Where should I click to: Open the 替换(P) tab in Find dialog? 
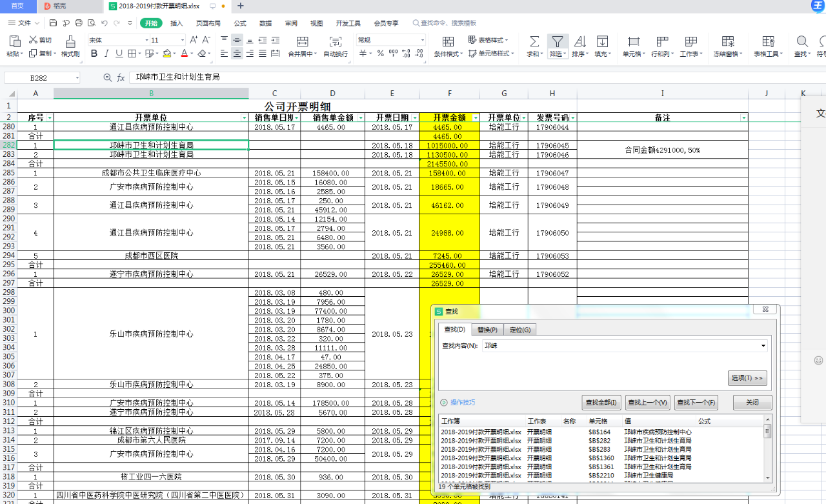click(487, 330)
